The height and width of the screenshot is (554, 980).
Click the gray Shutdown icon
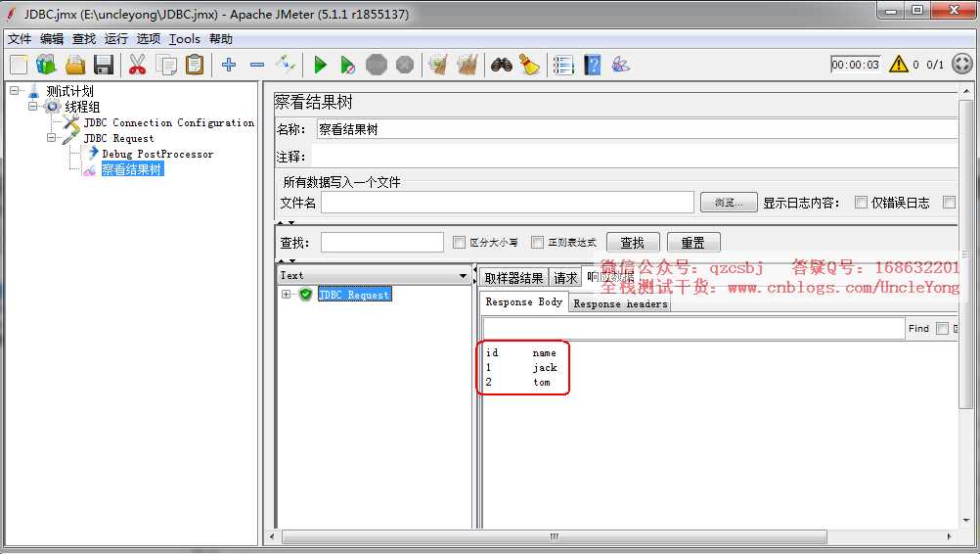[x=405, y=65]
